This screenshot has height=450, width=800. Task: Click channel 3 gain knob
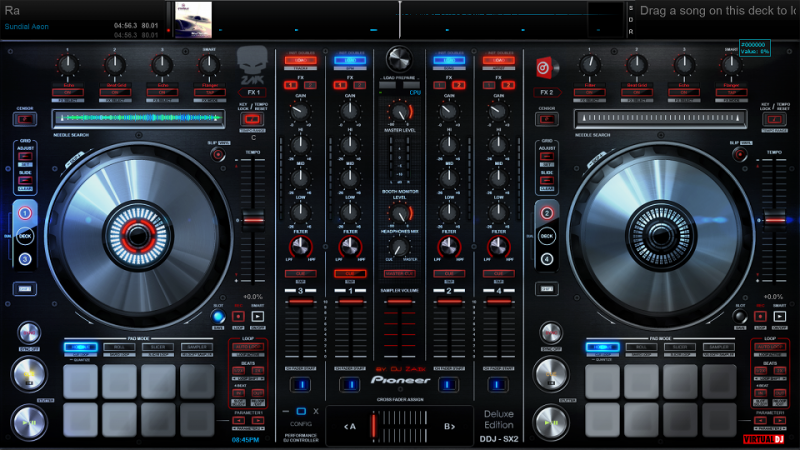point(301,111)
